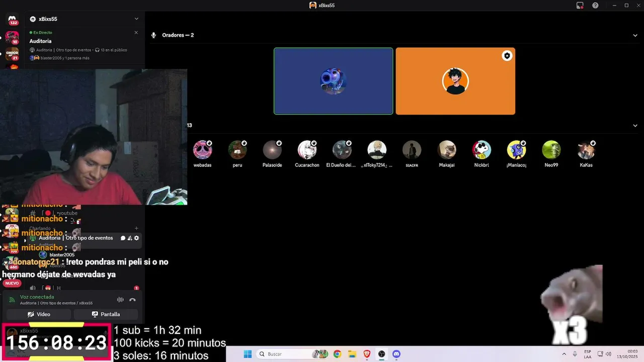644x362 pixels.
Task: Open Windows Start menu
Action: 248,354
